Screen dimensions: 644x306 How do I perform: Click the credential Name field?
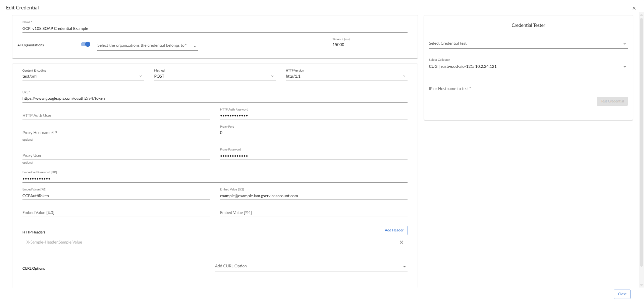point(215,29)
